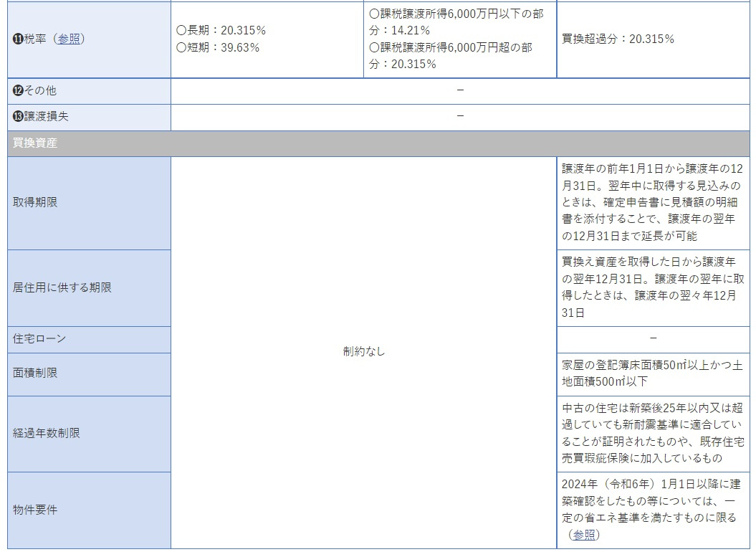
Task: Select the 住宅ローン row header
Action: (x=39, y=338)
